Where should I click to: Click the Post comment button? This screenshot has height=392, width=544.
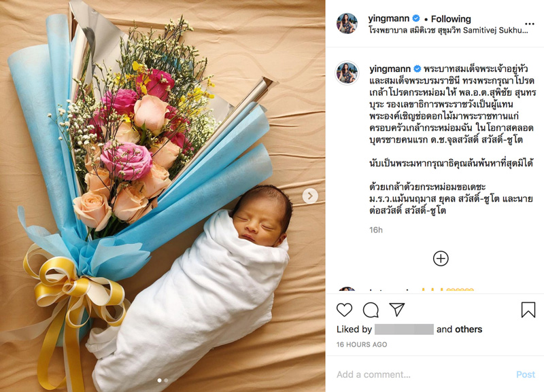click(526, 374)
